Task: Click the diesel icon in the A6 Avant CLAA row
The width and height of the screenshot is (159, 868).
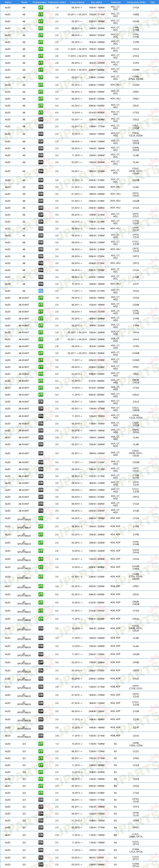Action: (x=41, y=437)
